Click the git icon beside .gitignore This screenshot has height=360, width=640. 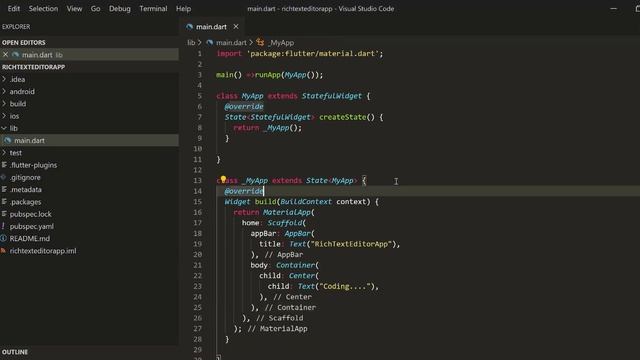(x=4, y=177)
